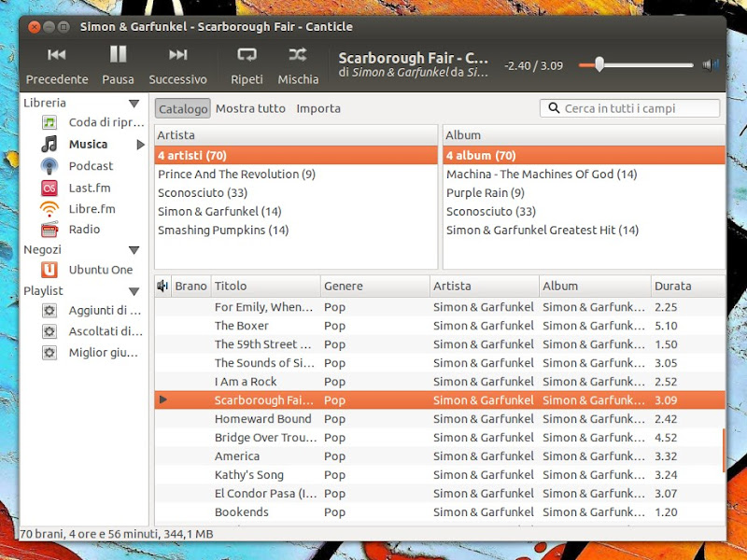Sort tracks by Brano column
Viewport: 747px width, 560px height.
point(190,286)
